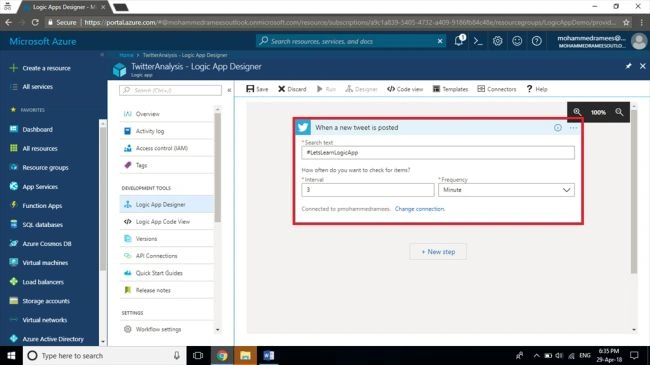This screenshot has width=650, height=365.
Task: Open the account profile avatar
Action: pos(638,41)
